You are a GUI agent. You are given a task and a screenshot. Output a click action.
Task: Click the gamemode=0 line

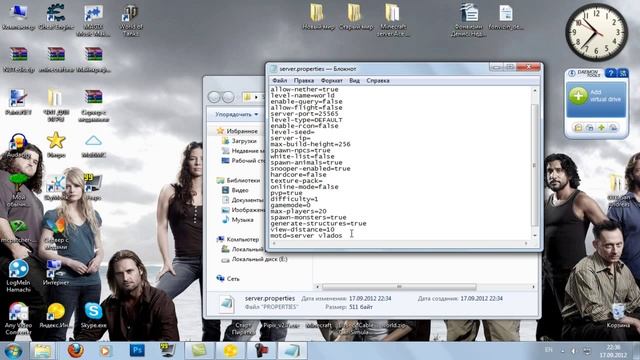click(x=290, y=205)
